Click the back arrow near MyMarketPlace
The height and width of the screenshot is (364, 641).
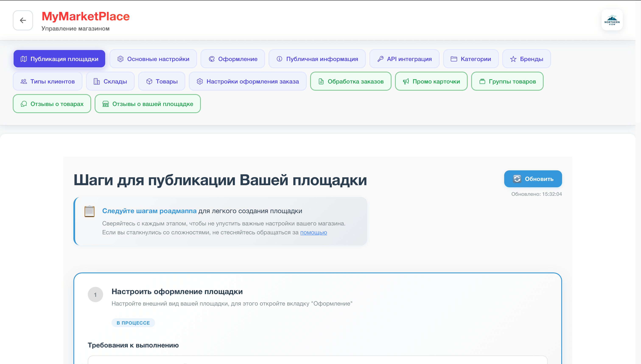[x=23, y=20]
